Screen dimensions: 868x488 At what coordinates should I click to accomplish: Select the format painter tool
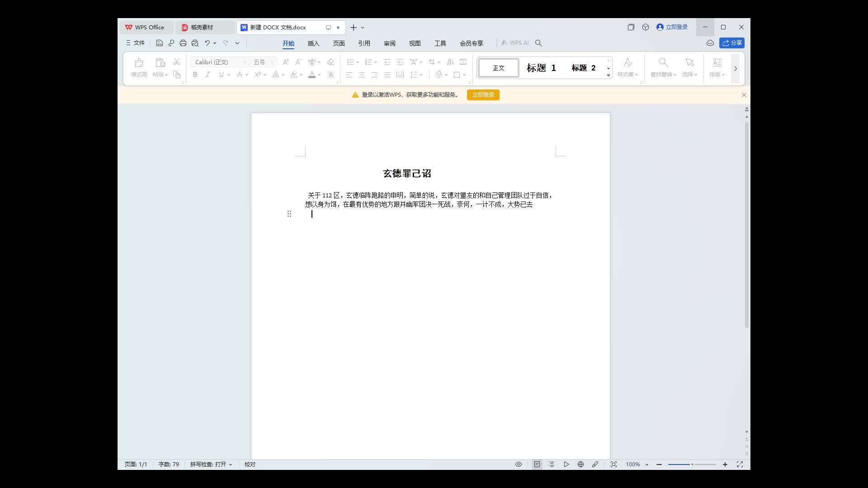139,67
